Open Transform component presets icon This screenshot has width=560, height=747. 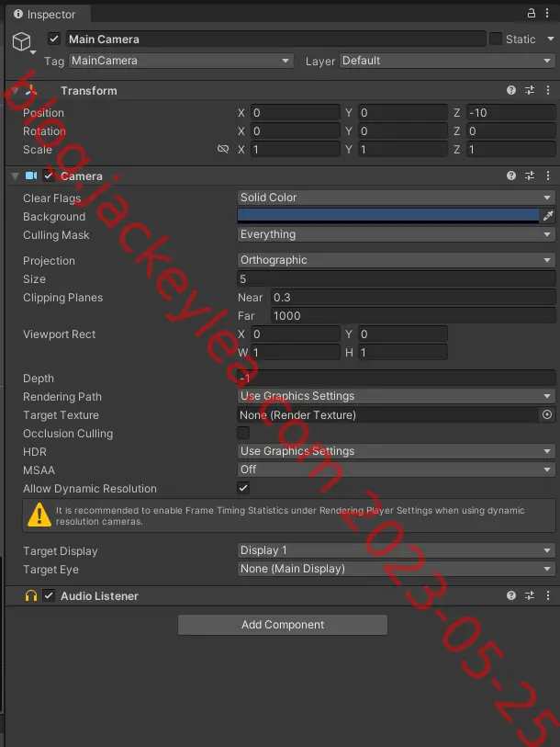tap(530, 90)
